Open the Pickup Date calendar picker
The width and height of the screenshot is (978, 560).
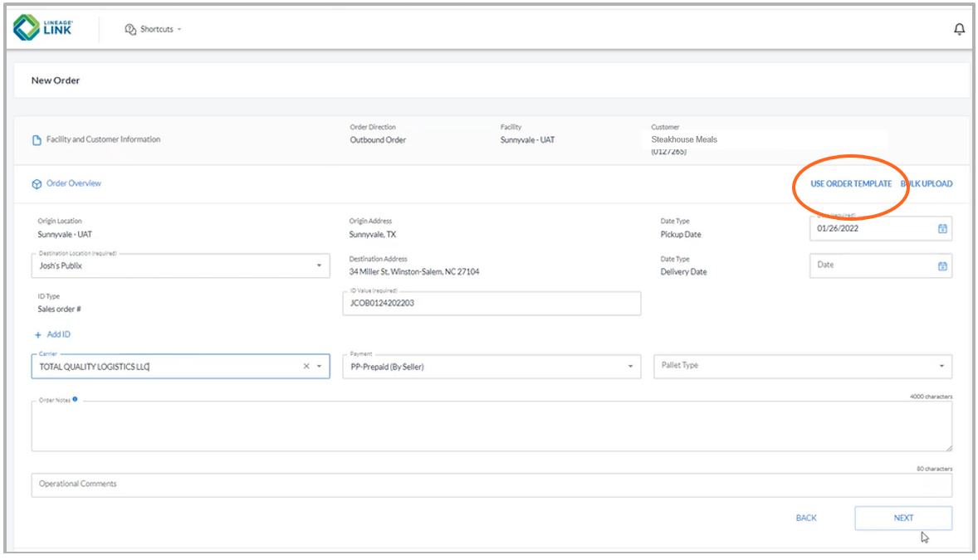942,228
